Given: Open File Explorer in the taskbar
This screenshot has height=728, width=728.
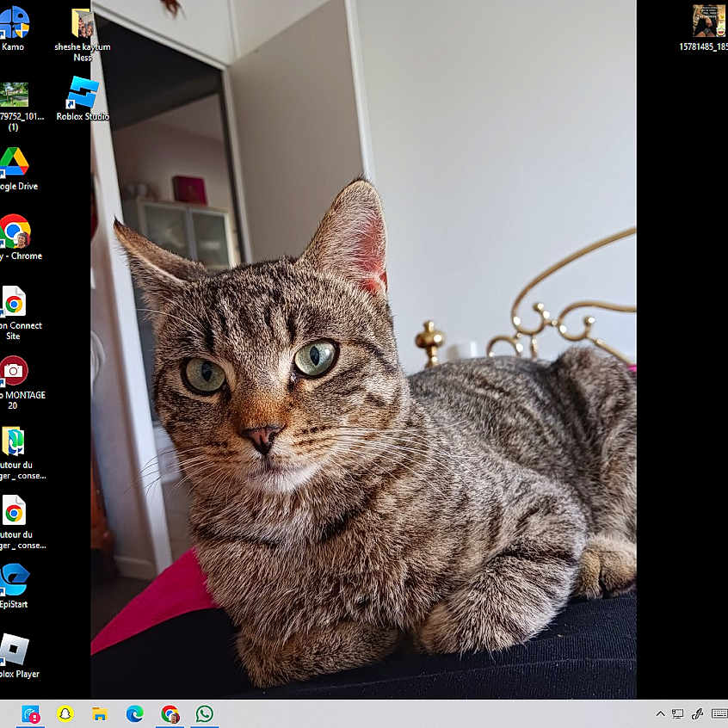Looking at the screenshot, I should tap(100, 713).
